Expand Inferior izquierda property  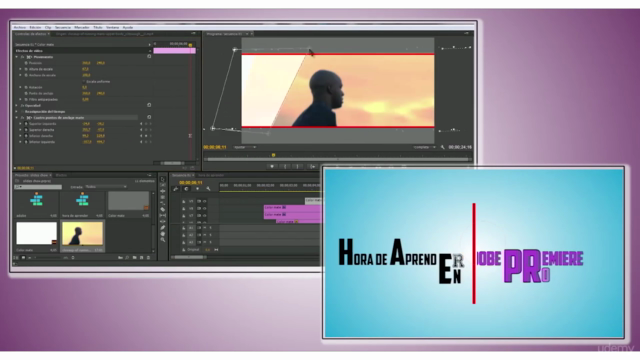tap(20, 142)
